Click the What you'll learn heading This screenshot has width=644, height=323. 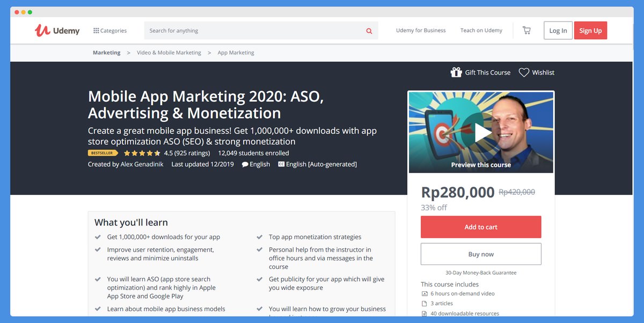[131, 222]
